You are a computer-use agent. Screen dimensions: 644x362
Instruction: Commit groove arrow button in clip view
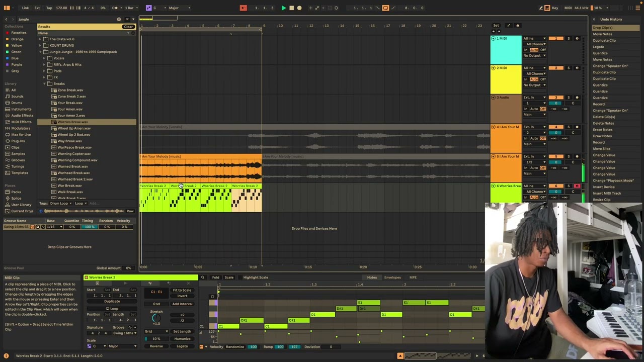point(134,327)
